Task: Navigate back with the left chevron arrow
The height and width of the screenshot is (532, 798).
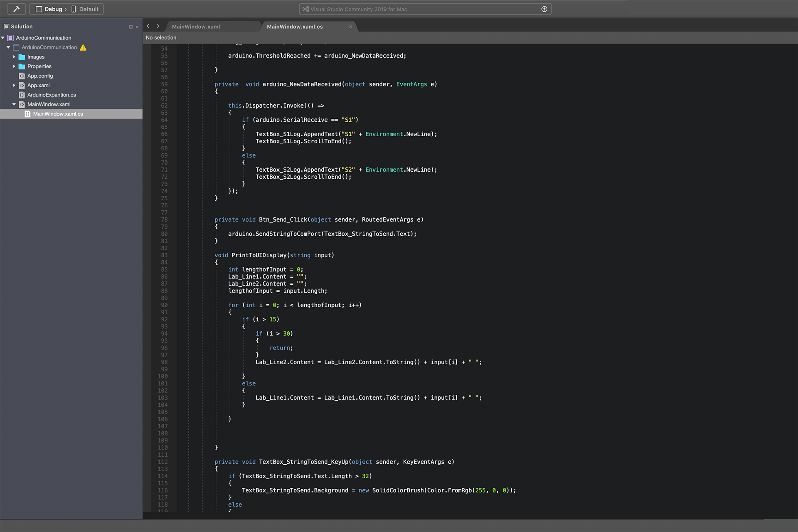Action: (x=148, y=26)
